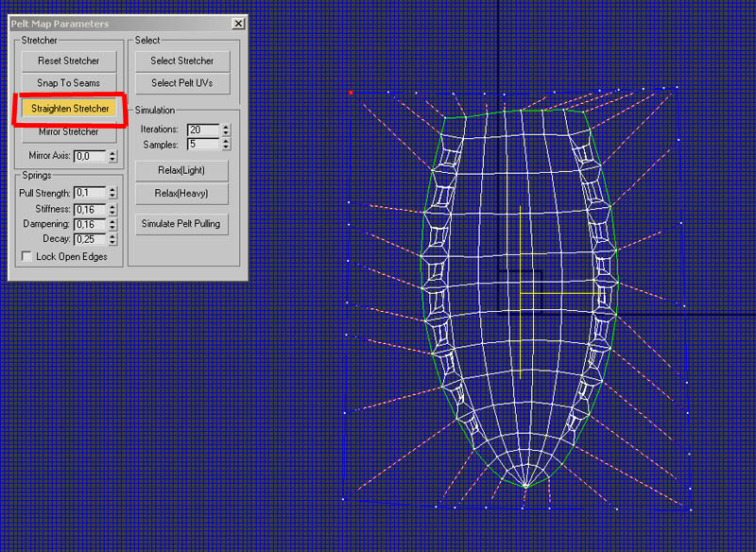The width and height of the screenshot is (756, 552).
Task: Select the red stretcher point at top-left corner
Action: tap(351, 92)
